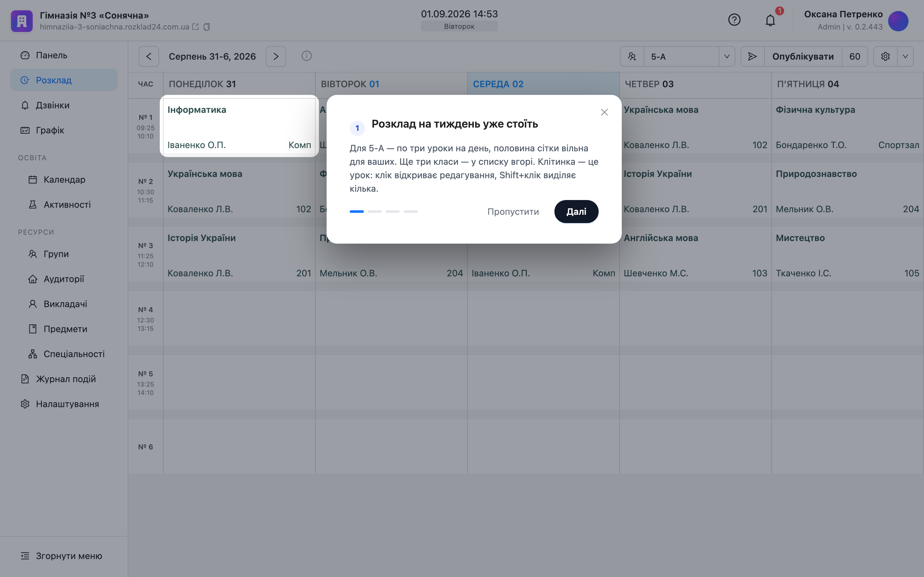Image resolution: width=924 pixels, height=577 pixels.
Task: Select the highlighted Інформатика lesson cell
Action: 239,126
